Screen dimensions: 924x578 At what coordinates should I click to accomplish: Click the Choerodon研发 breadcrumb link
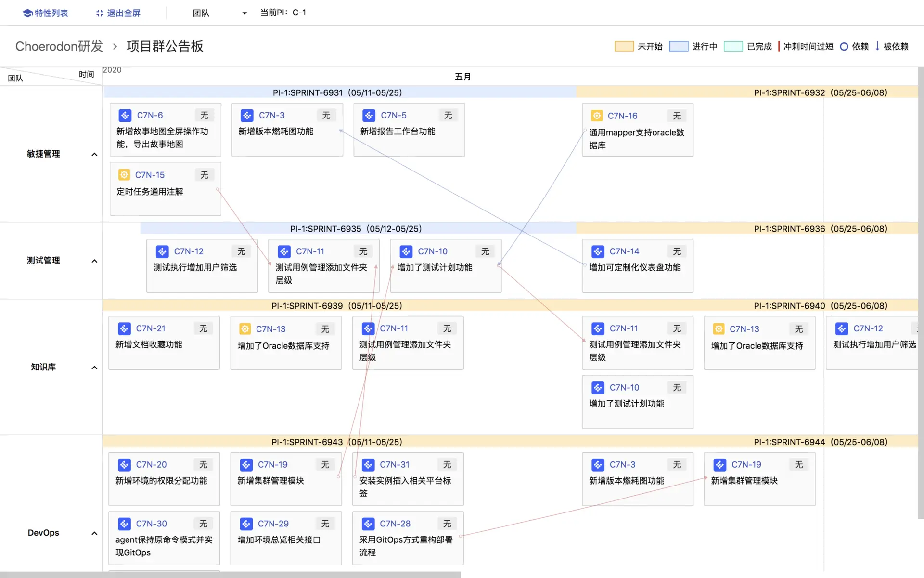(59, 46)
